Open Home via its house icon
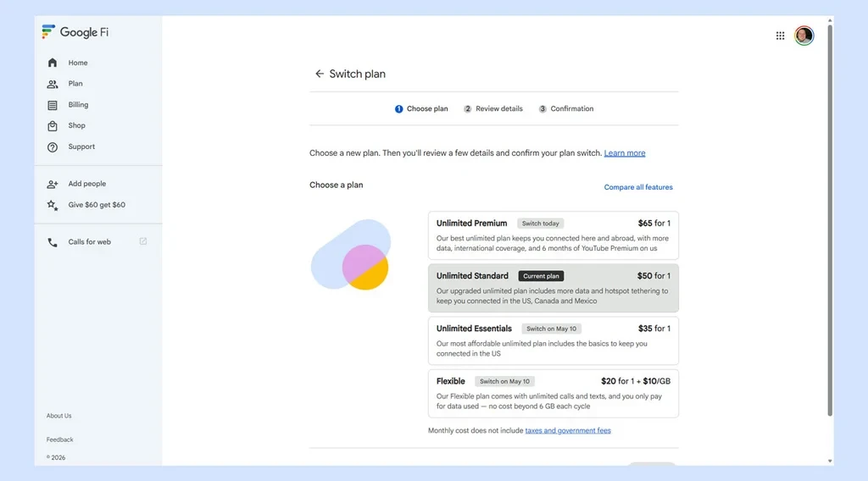 pos(52,63)
